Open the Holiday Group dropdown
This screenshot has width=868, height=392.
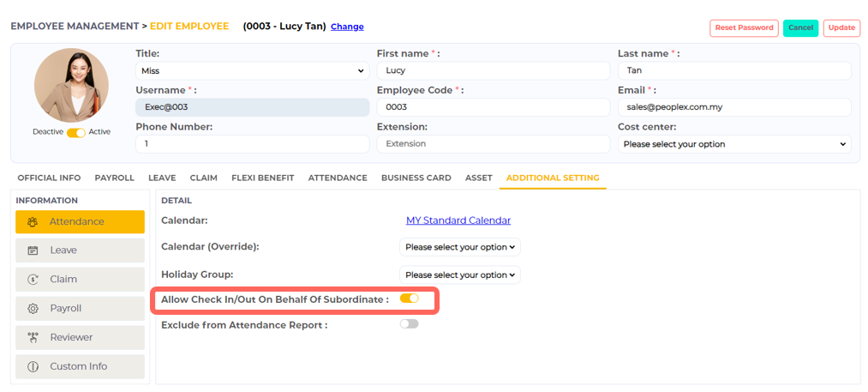(460, 275)
